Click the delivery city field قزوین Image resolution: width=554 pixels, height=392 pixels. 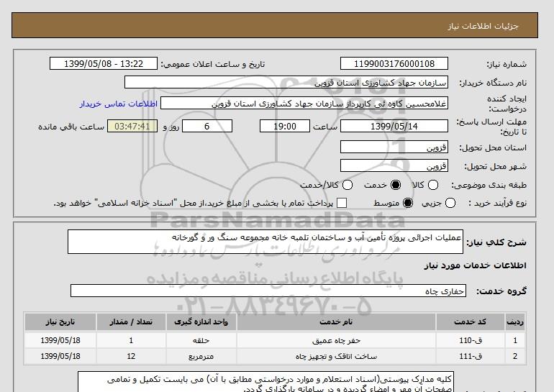pyautogui.click(x=394, y=165)
